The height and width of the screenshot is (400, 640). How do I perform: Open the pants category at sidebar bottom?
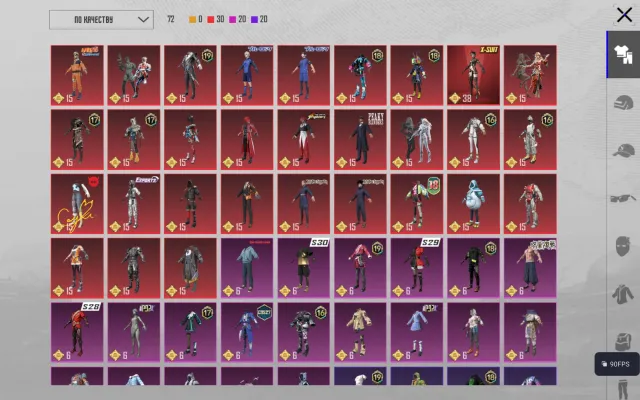coord(623,389)
